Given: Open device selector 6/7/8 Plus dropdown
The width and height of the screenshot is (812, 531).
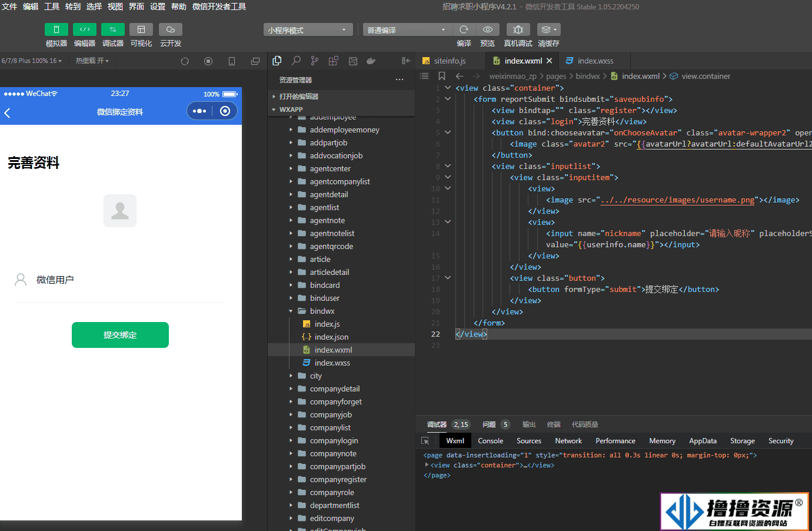Looking at the screenshot, I should click(32, 61).
